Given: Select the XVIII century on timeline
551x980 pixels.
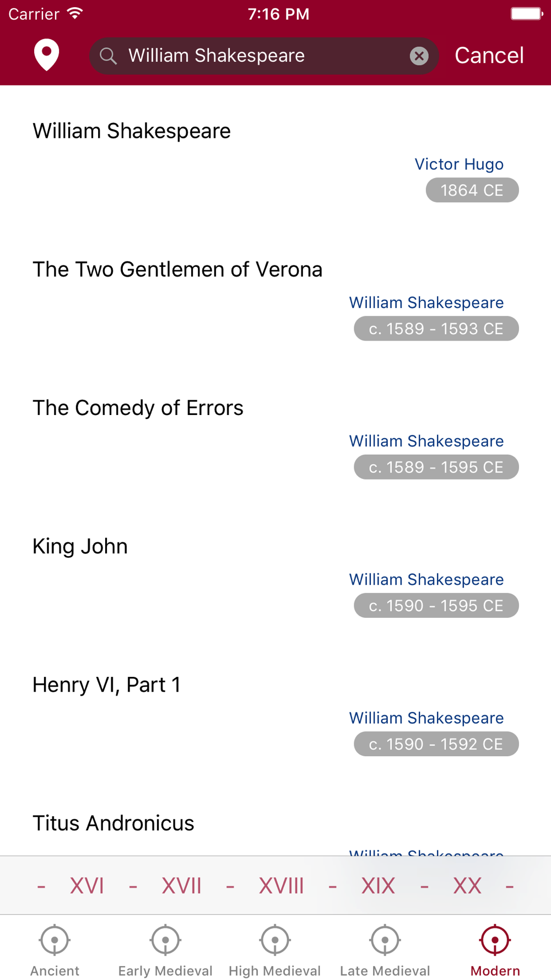Looking at the screenshot, I should tap(282, 886).
